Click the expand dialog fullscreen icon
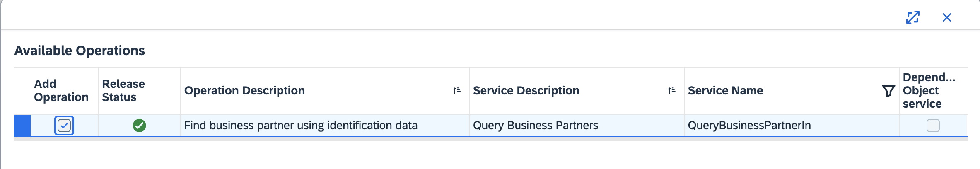Screen dimensions: 980x169 pos(912,17)
